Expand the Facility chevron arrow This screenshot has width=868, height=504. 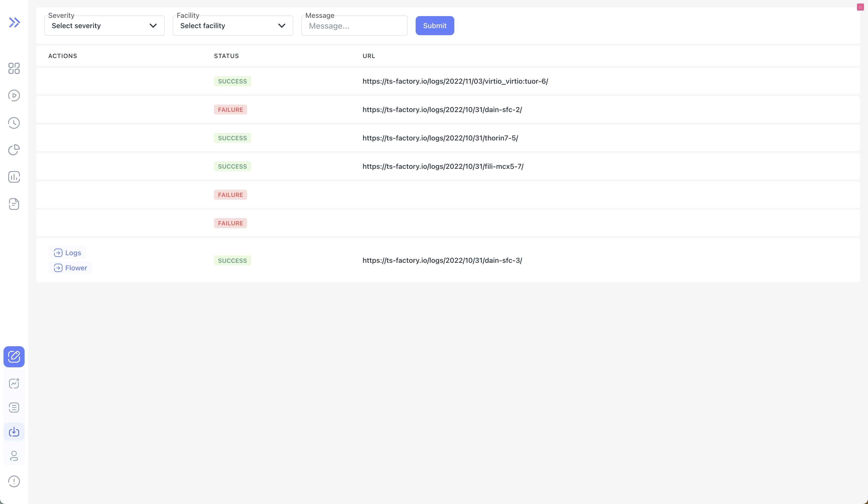[282, 25]
